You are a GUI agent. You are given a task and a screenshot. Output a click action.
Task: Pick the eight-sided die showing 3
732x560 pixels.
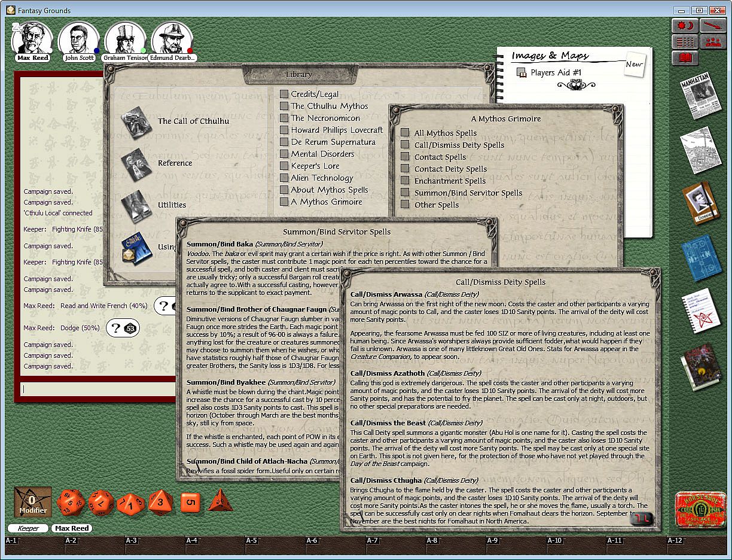[160, 502]
